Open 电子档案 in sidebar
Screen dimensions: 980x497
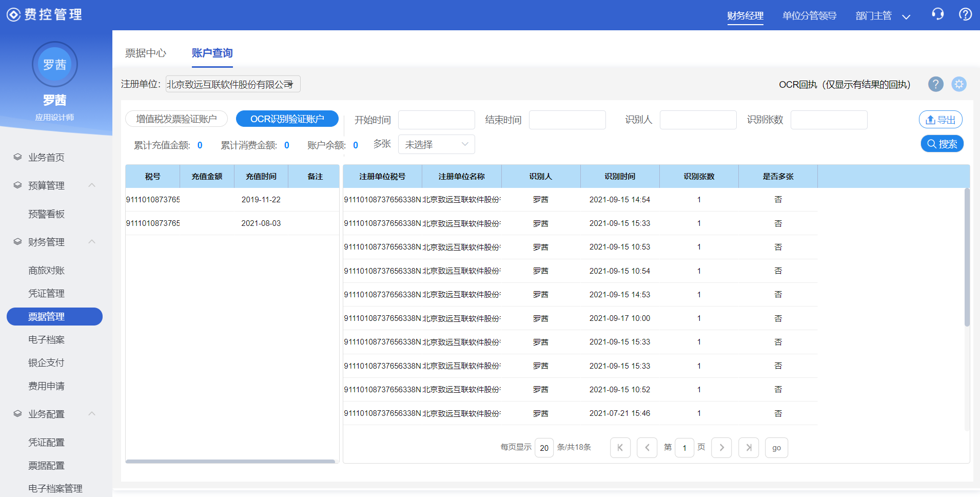click(46, 340)
